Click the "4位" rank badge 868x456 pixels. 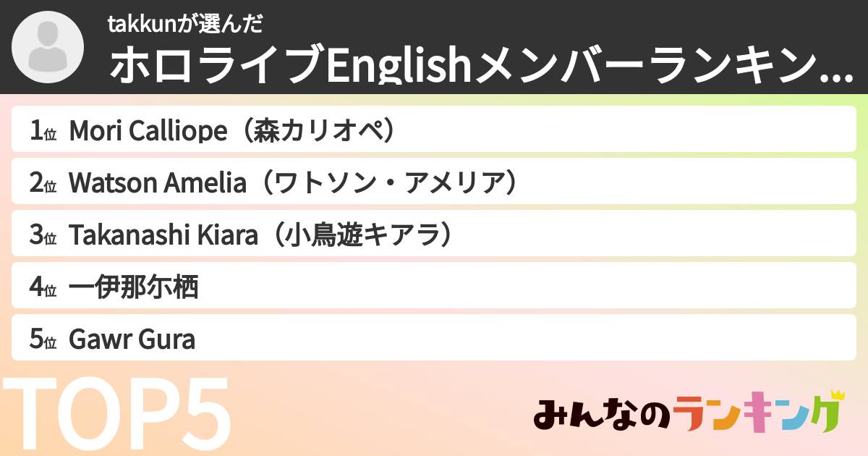pyautogui.click(x=43, y=287)
